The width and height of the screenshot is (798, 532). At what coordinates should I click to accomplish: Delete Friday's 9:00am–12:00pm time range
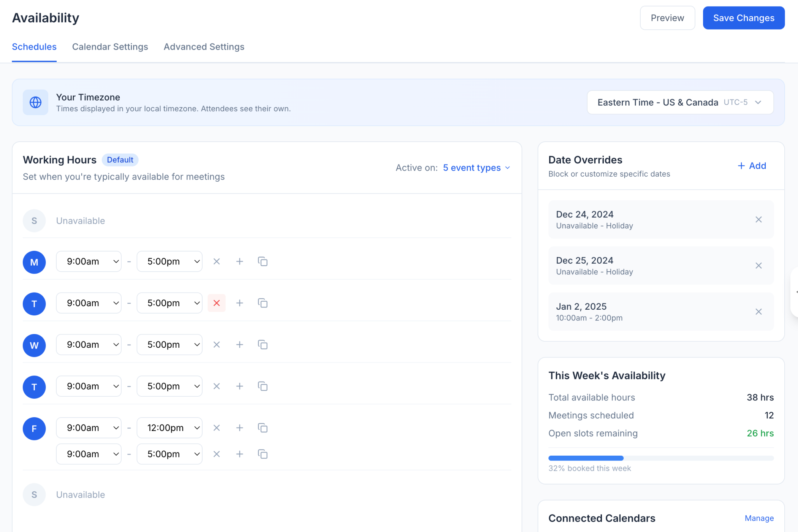pos(217,428)
